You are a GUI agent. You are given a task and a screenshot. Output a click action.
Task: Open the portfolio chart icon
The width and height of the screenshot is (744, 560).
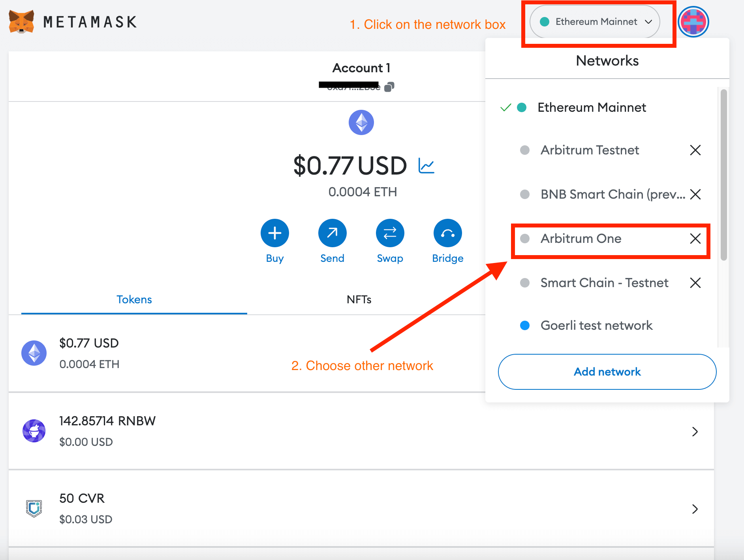coord(426,165)
